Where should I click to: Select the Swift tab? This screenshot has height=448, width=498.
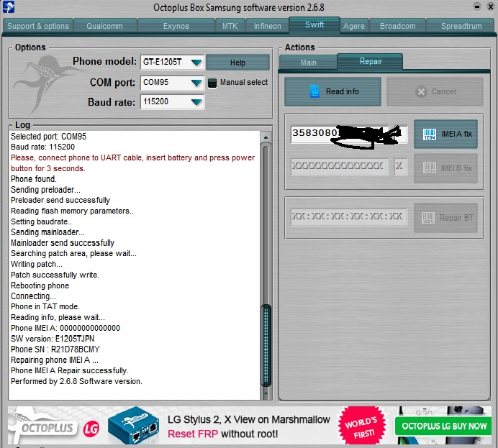click(x=314, y=24)
